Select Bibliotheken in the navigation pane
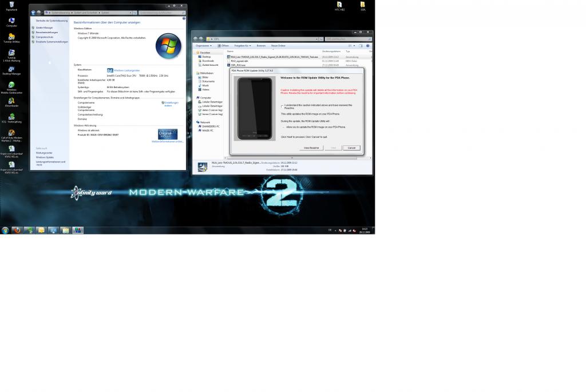 [x=206, y=73]
